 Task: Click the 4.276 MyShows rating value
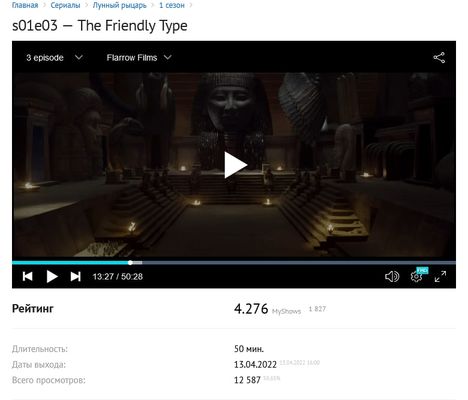pyautogui.click(x=251, y=309)
